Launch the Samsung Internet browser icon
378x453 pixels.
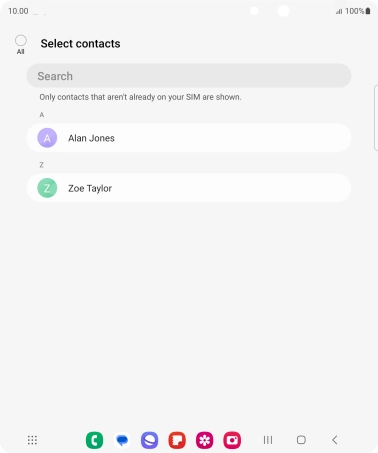point(149,440)
